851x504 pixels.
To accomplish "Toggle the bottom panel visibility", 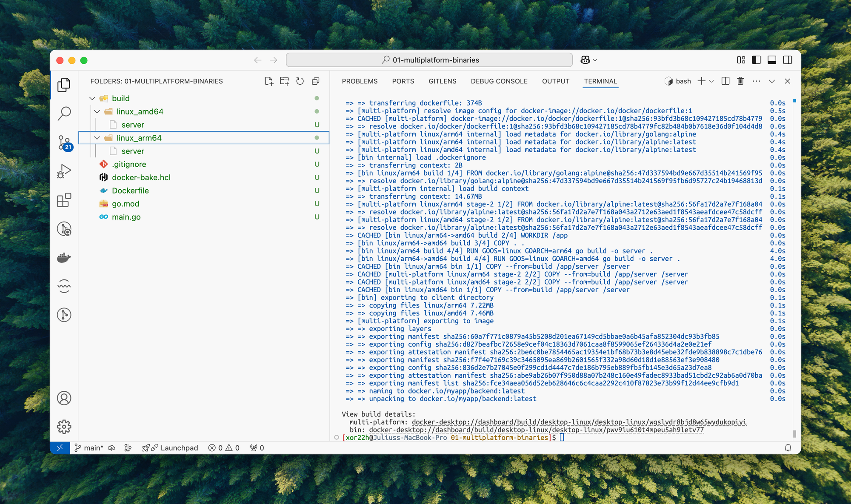I will pos(771,60).
